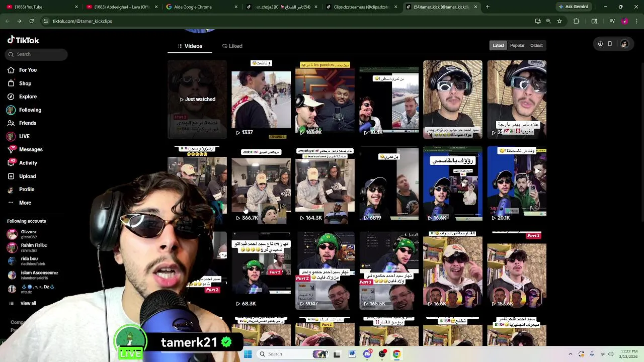This screenshot has width=644, height=362.
Task: Sort videos by Popular
Action: click(x=517, y=45)
